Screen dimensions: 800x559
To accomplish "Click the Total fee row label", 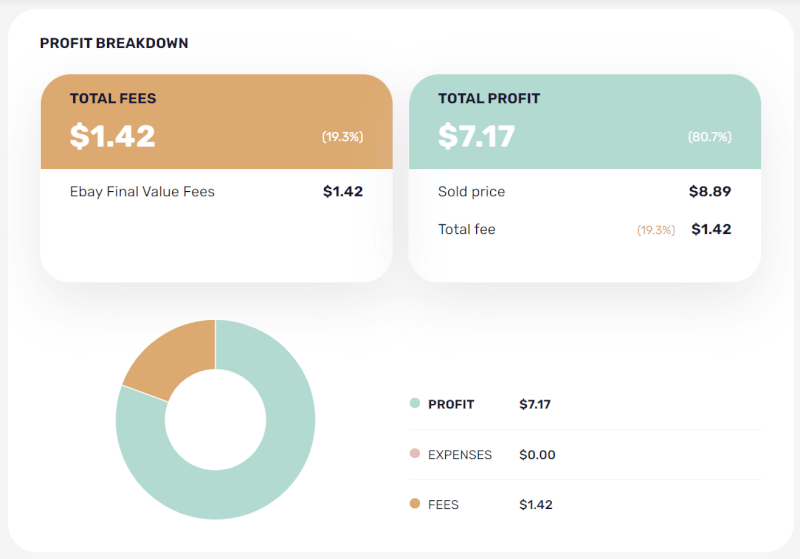I will click(466, 229).
